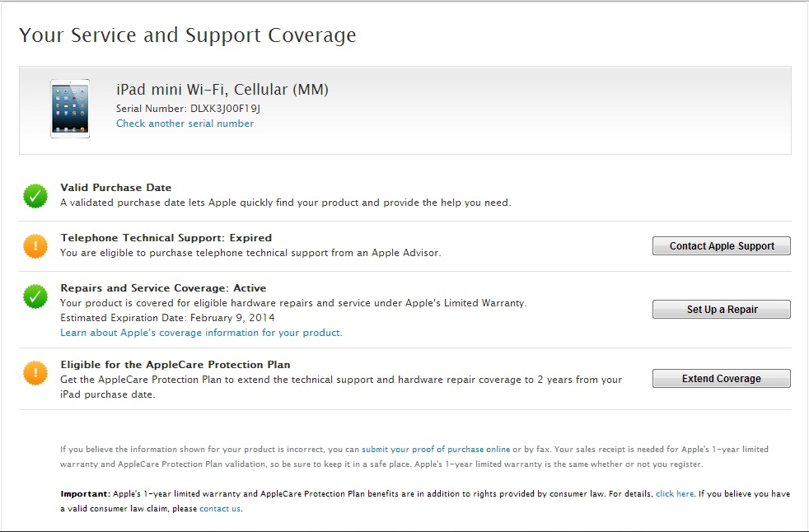Viewport: 809px width, 532px height.
Task: Open the Check another serial number link
Action: (185, 124)
